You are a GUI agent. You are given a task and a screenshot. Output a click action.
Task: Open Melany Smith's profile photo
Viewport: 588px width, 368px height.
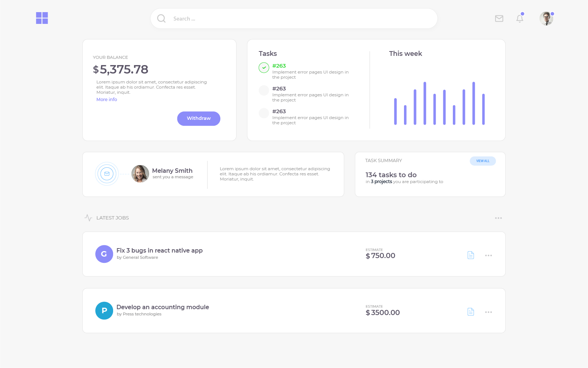pos(140,174)
